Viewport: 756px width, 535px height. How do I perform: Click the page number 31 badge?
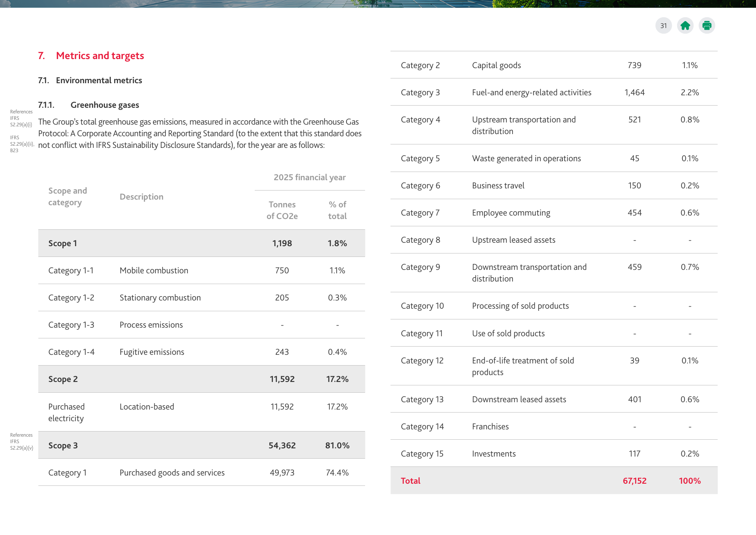(664, 26)
